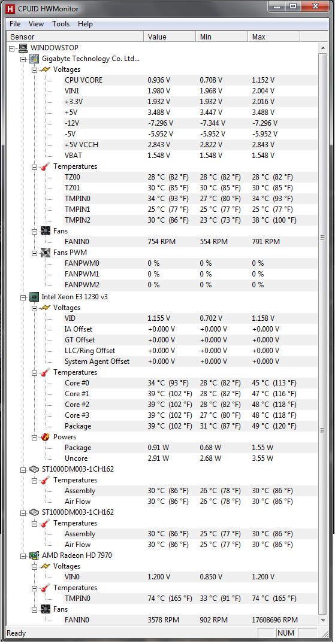Click the fan icon beside Fans PWM
Screen dimensions: 335x644
point(45,252)
